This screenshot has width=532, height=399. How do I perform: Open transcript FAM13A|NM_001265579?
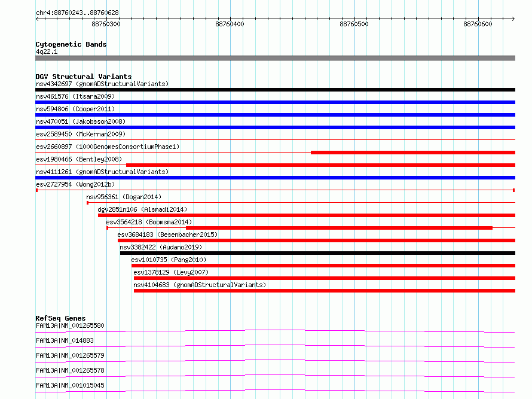(x=70, y=355)
